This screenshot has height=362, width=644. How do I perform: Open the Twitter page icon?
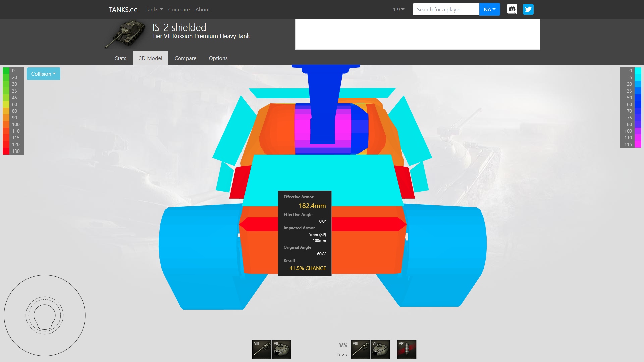[x=528, y=9]
